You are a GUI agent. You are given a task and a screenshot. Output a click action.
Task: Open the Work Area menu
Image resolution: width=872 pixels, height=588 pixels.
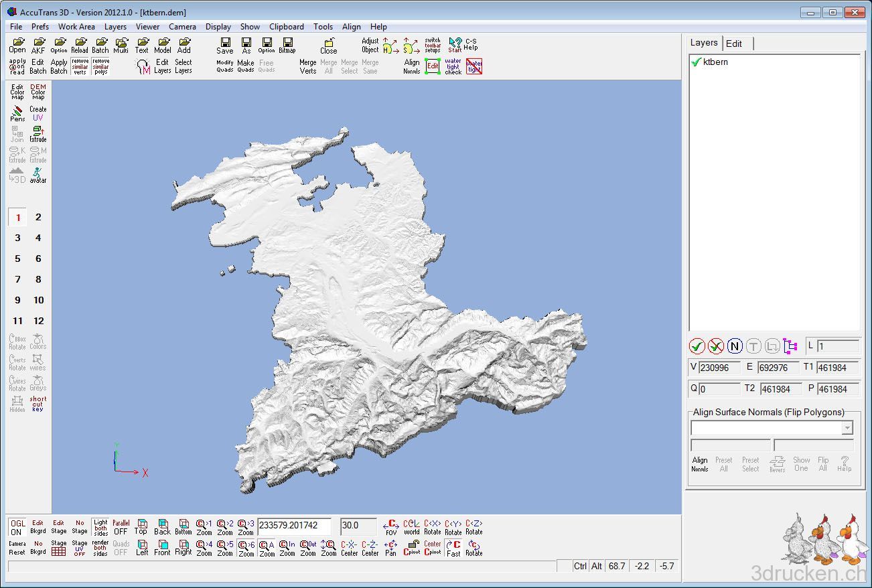click(76, 27)
